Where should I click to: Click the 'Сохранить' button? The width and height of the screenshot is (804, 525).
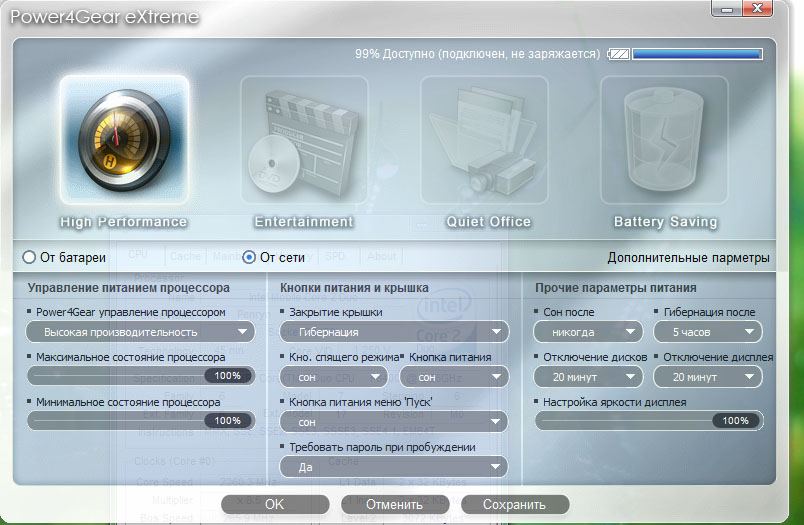pyautogui.click(x=514, y=504)
